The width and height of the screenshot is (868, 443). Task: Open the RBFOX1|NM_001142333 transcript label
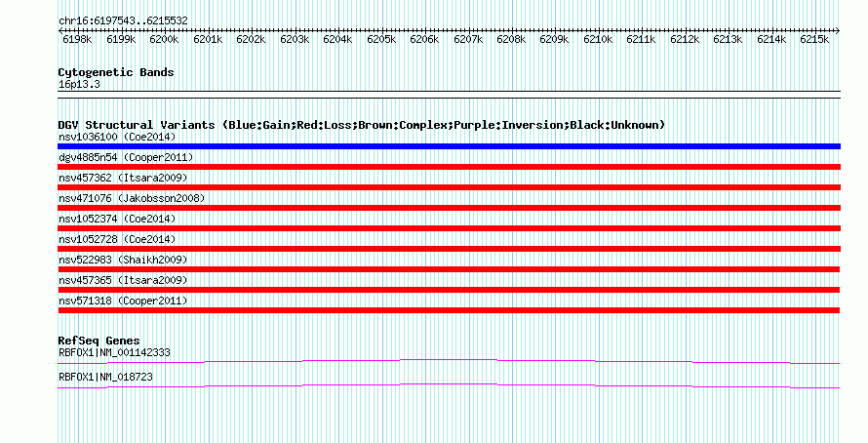coord(114,352)
